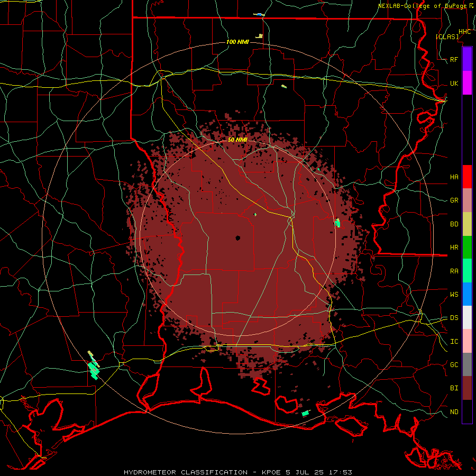Click the WS blue legend swatch
The height and width of the screenshot is (476, 476).
[x=467, y=294]
